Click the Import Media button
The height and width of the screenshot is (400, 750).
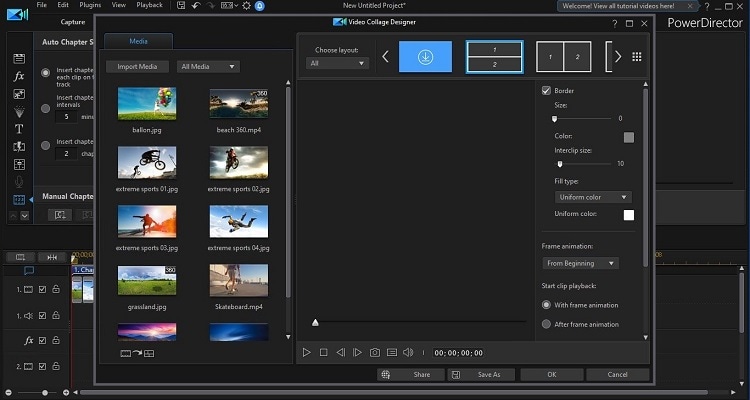pyautogui.click(x=136, y=67)
